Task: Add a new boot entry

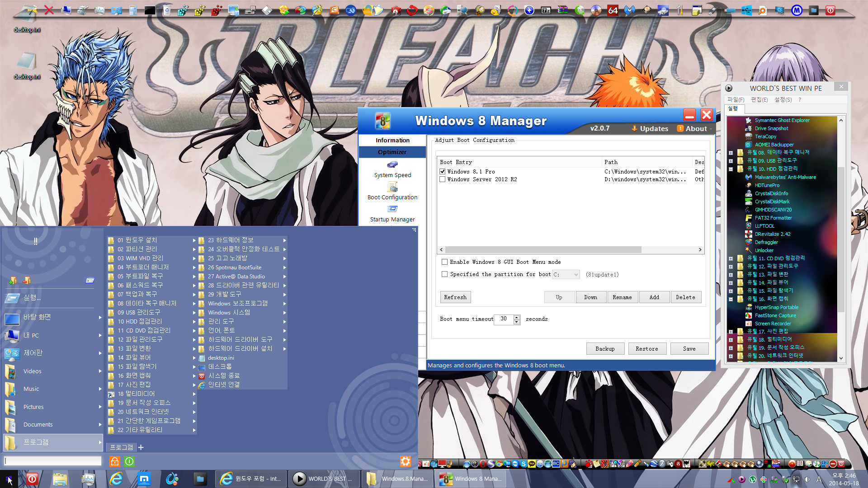Action: point(654,297)
